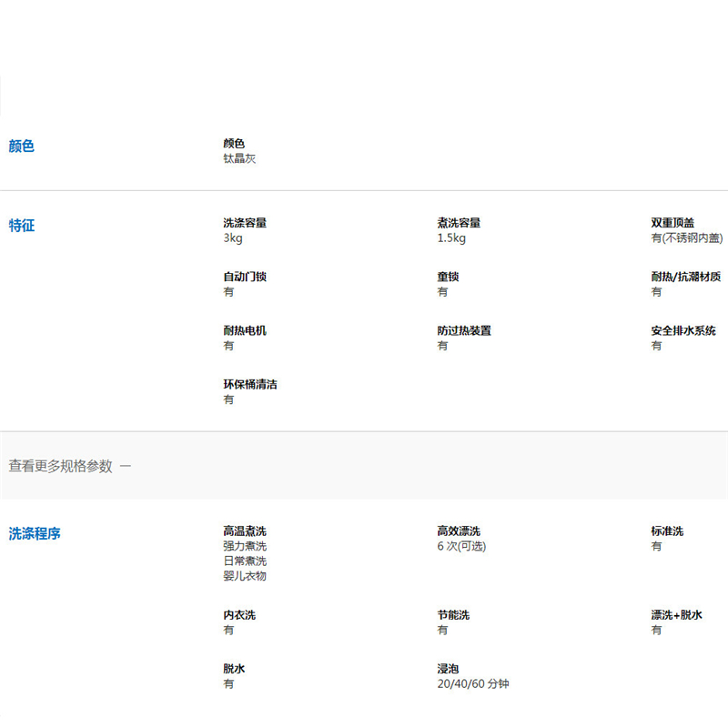
Task: Click the 钛晶灰 color value
Action: click(239, 158)
